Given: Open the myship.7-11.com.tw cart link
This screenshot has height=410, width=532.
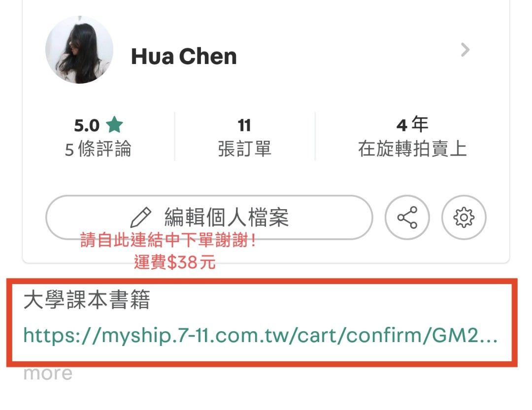Looking at the screenshot, I should (260, 335).
